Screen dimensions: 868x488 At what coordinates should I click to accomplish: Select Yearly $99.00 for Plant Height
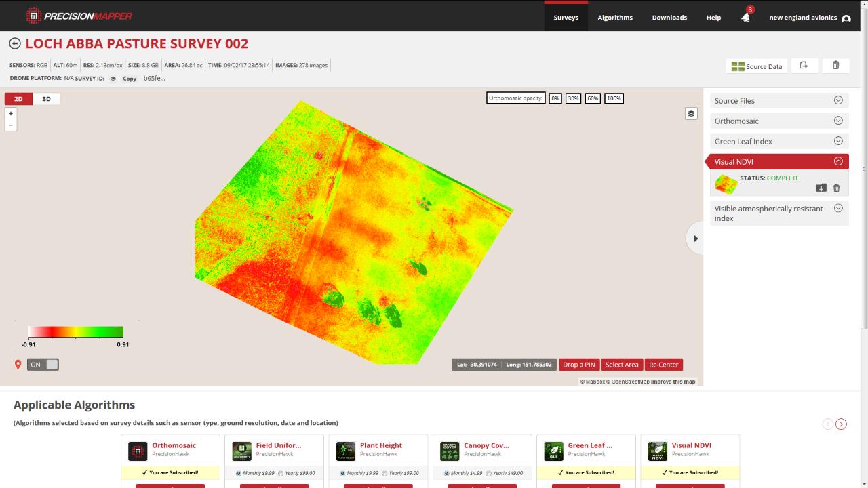[384, 474]
